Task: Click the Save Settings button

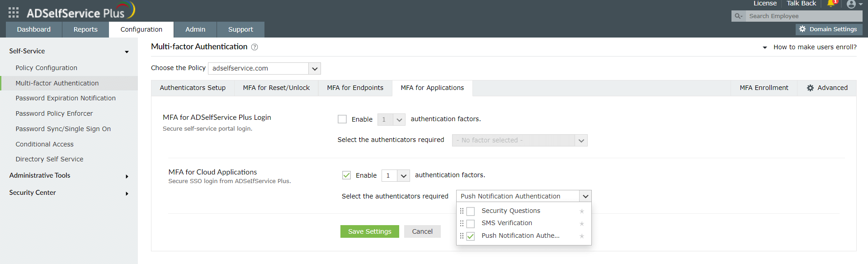Action: point(369,231)
